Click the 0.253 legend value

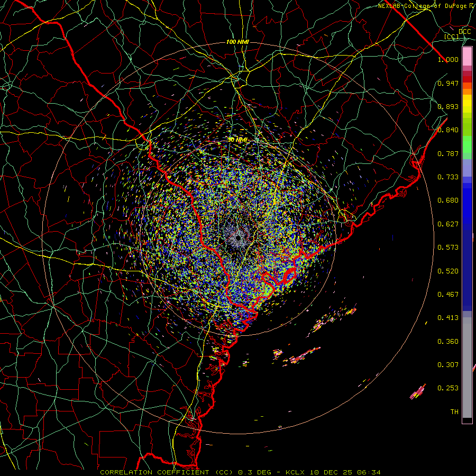click(448, 388)
